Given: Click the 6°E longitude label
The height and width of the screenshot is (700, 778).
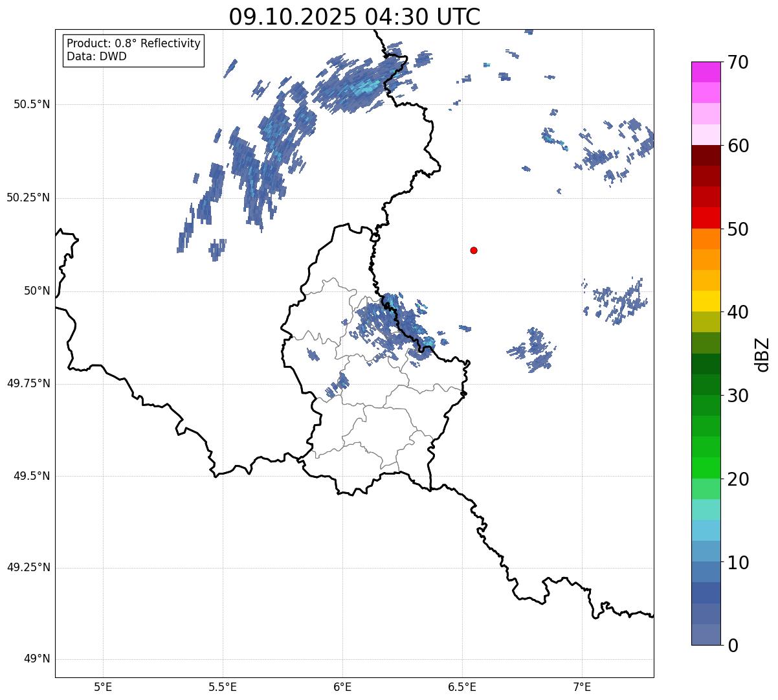Looking at the screenshot, I should [x=342, y=686].
